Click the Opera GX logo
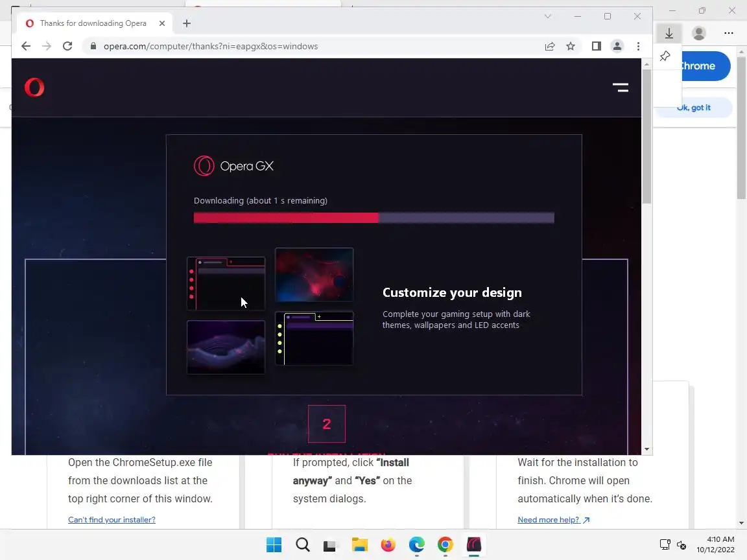747x560 pixels. tap(233, 166)
